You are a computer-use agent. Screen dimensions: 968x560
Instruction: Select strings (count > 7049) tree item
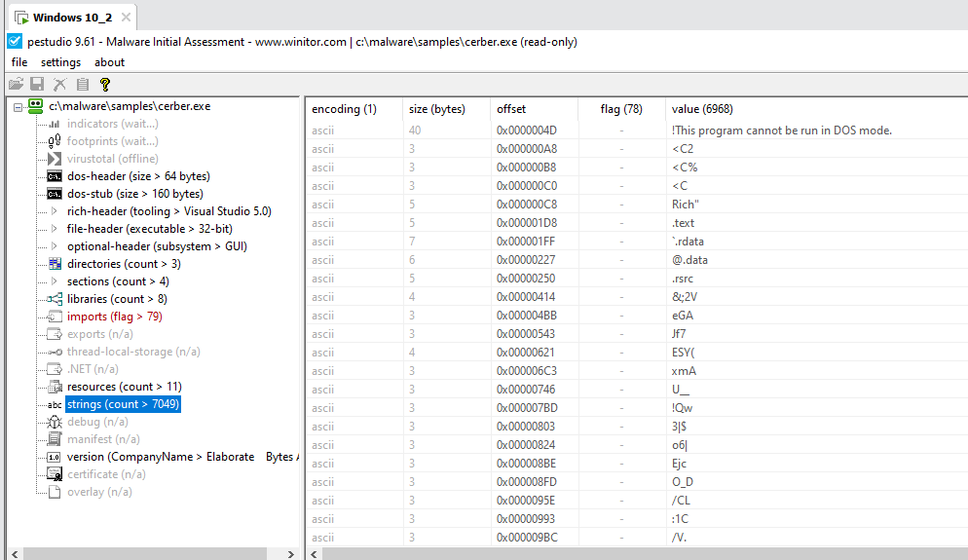pos(123,404)
